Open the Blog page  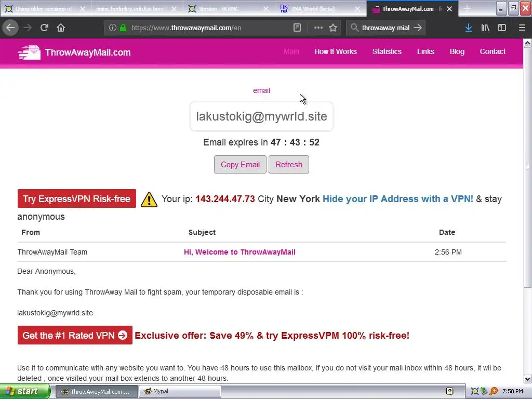pos(457,51)
